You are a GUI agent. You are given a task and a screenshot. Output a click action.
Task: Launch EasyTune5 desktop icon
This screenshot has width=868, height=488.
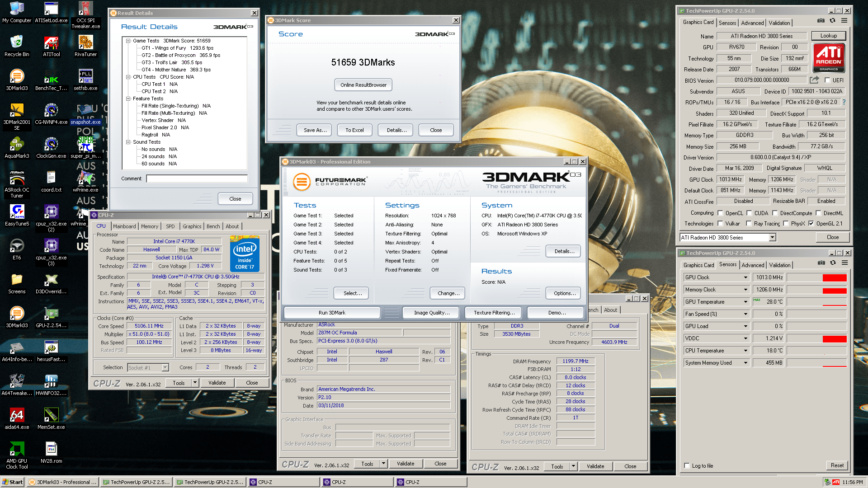pos(17,215)
